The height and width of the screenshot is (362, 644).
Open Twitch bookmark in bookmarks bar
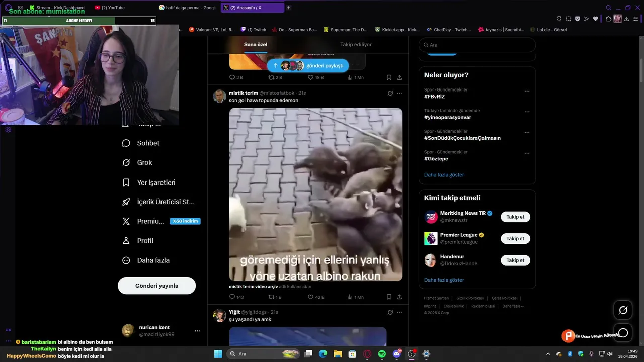(x=254, y=30)
